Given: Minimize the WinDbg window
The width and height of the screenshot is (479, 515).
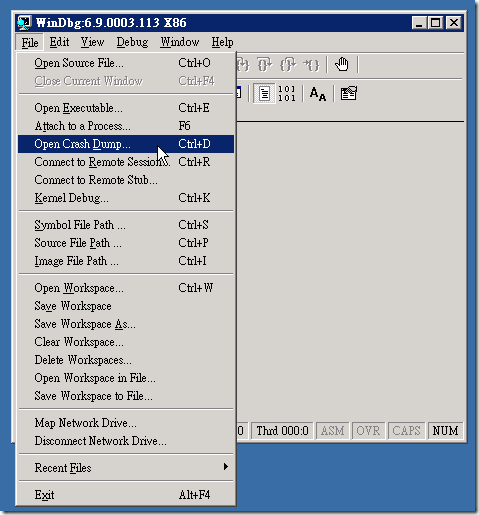Looking at the screenshot, I should pos(419,23).
